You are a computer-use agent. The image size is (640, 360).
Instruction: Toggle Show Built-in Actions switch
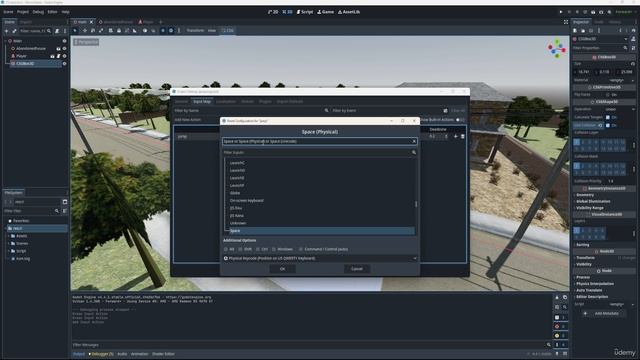pyautogui.click(x=460, y=120)
